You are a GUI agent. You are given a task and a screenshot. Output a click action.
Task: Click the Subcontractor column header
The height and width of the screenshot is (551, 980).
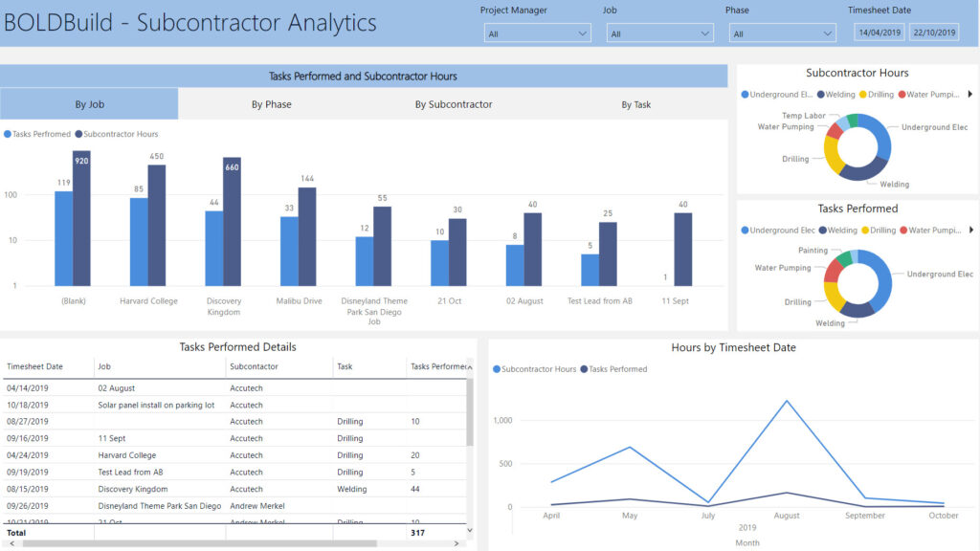click(x=253, y=366)
